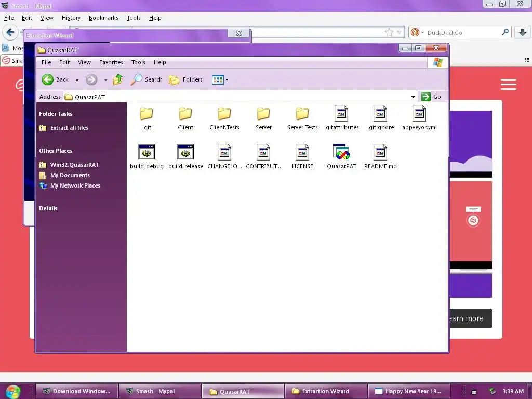
Task: Open the Favorites menu
Action: [x=111, y=62]
